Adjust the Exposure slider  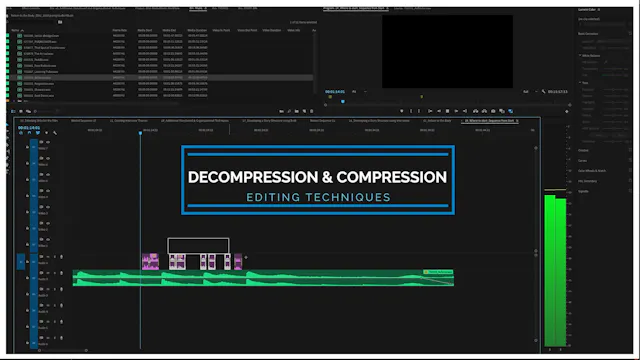click(x=613, y=89)
